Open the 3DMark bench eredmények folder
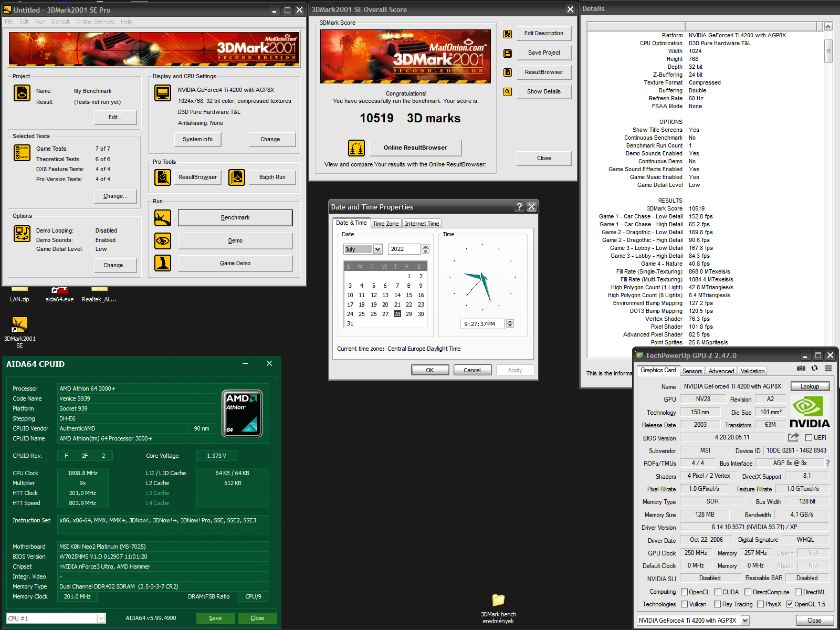Screen dimensions: 840x630 [x=498, y=608]
